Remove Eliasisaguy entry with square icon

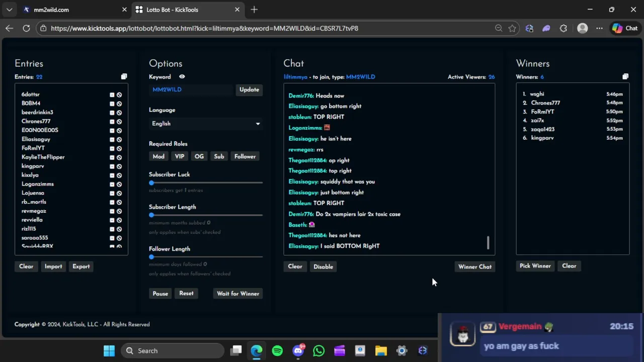pyautogui.click(x=112, y=139)
